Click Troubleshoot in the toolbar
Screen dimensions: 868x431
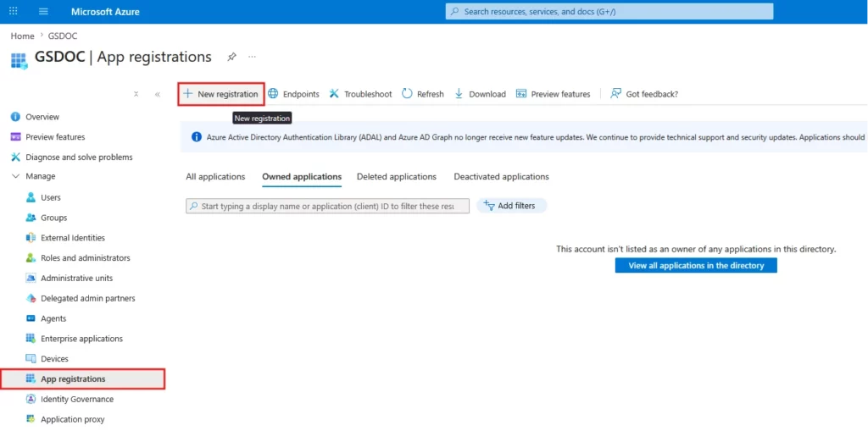pyautogui.click(x=360, y=94)
